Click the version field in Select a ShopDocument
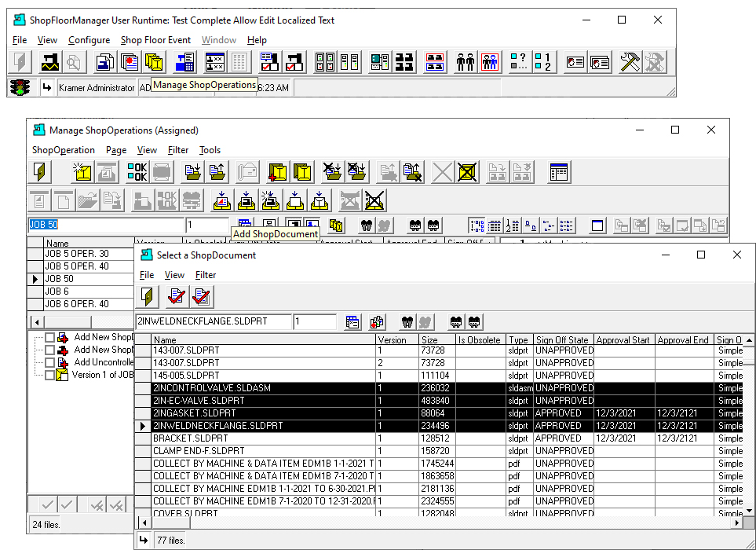 click(x=316, y=322)
